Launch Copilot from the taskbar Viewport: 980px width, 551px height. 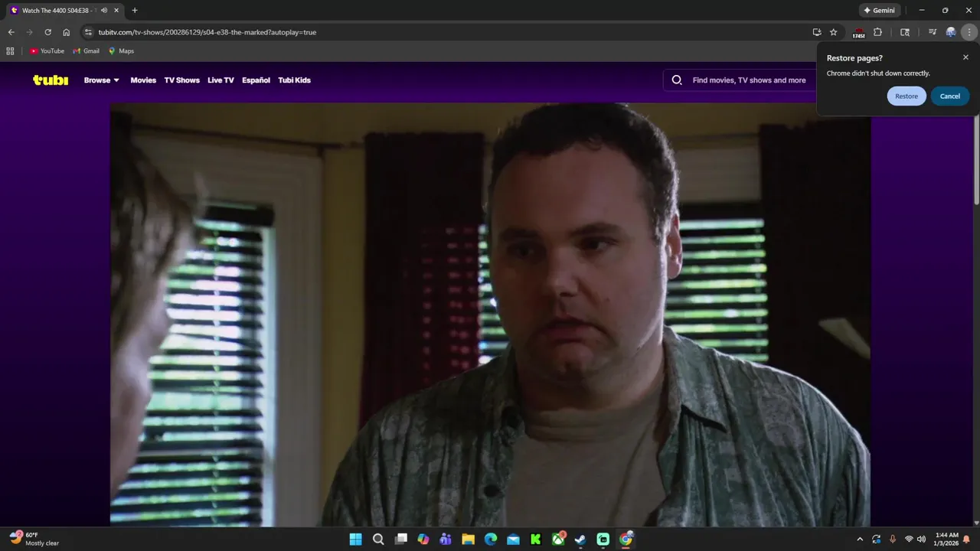click(x=423, y=540)
